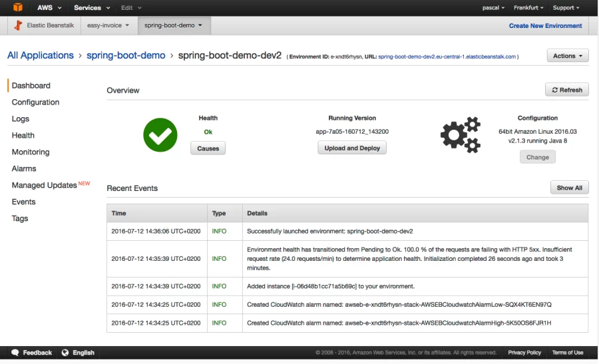This screenshot has width=599, height=364.
Task: Go to spring-boot-demo breadcrumb link
Action: 126,55
